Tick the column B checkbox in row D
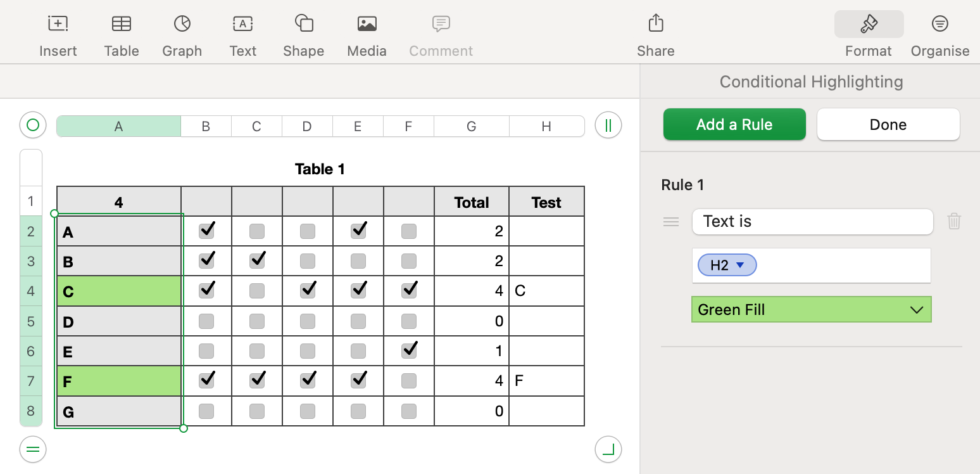980x474 pixels. click(206, 321)
